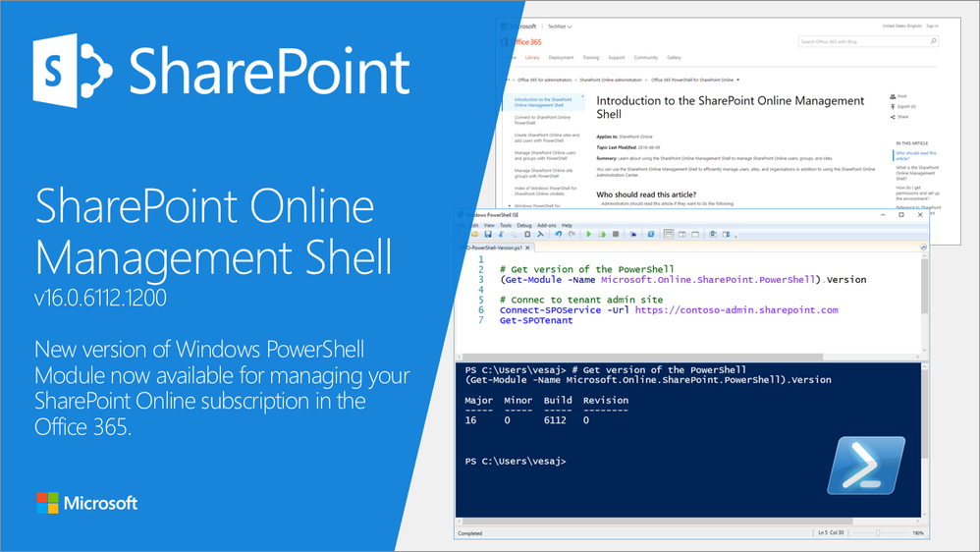Image resolution: width=980 pixels, height=552 pixels.
Task: Minimize the PowerShell ISE window
Action: point(883,214)
